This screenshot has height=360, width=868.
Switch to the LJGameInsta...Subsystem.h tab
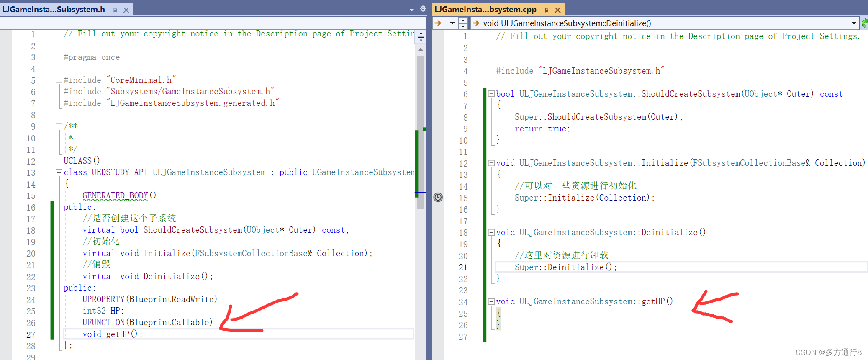tap(54, 9)
